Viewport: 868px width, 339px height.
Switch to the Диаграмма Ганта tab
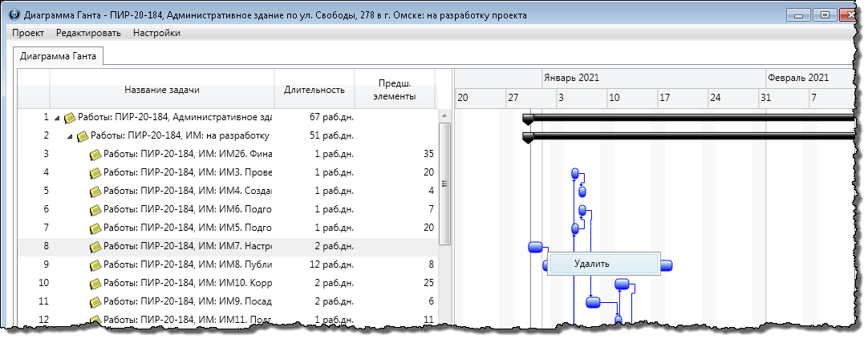[x=58, y=56]
